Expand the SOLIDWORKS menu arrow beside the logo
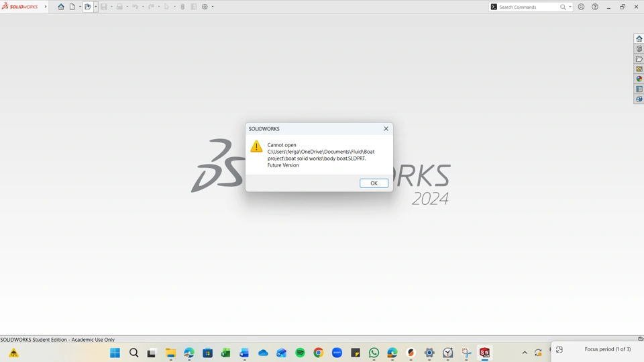 [x=46, y=7]
